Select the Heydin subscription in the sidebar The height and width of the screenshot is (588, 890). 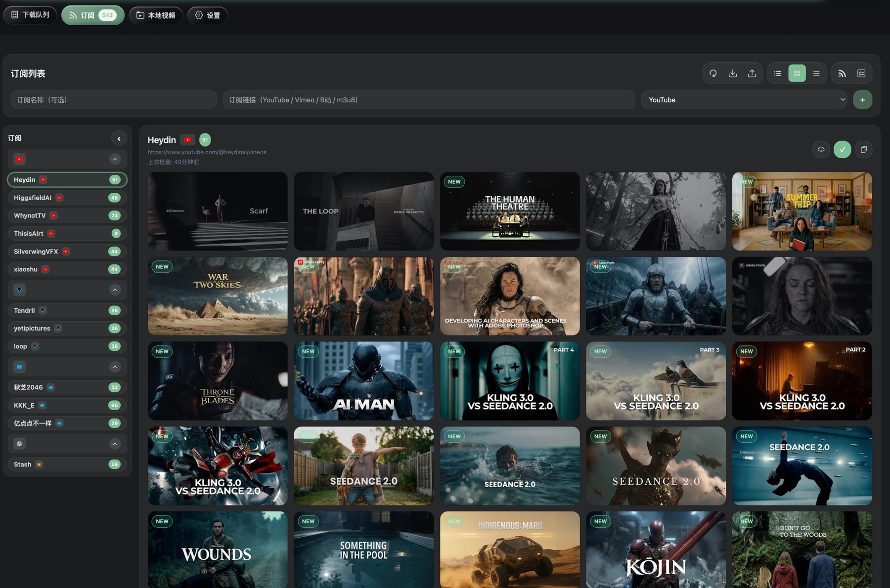tap(67, 180)
